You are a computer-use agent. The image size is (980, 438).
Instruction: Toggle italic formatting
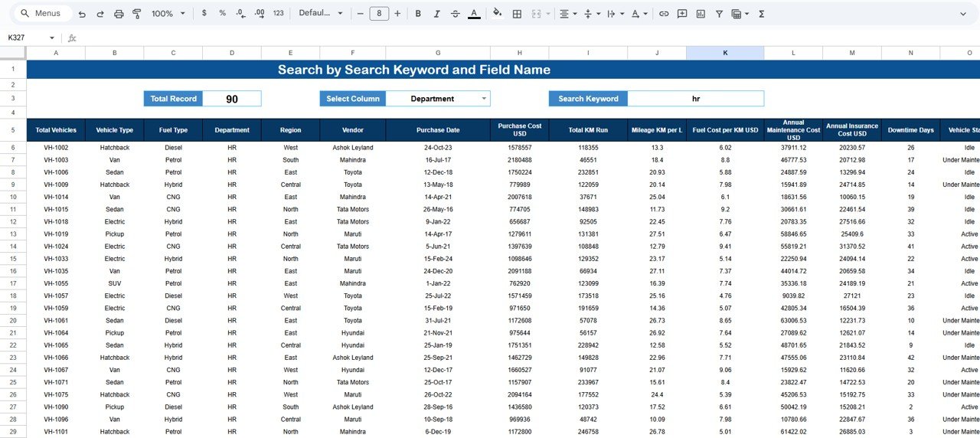(436, 14)
